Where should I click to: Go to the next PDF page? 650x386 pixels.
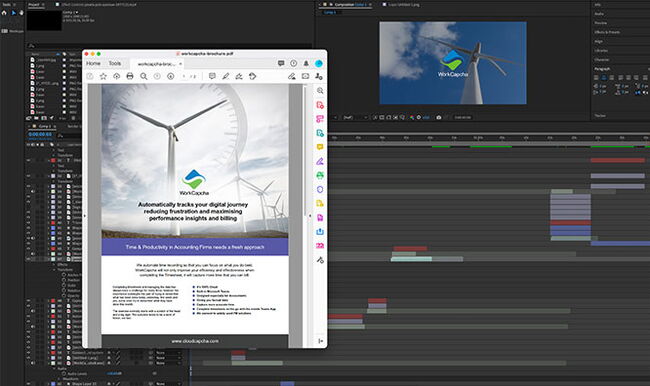pyautogui.click(x=170, y=76)
